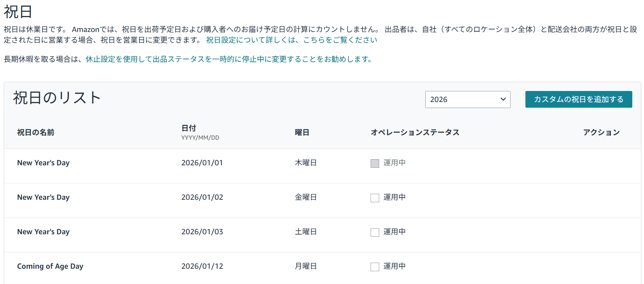
Task: Open the 休止設定を使用して link about pausing listings
Action: tap(228, 59)
